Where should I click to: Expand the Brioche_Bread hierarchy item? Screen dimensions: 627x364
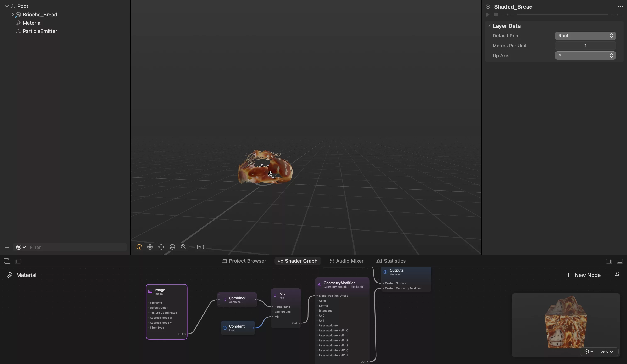click(13, 15)
